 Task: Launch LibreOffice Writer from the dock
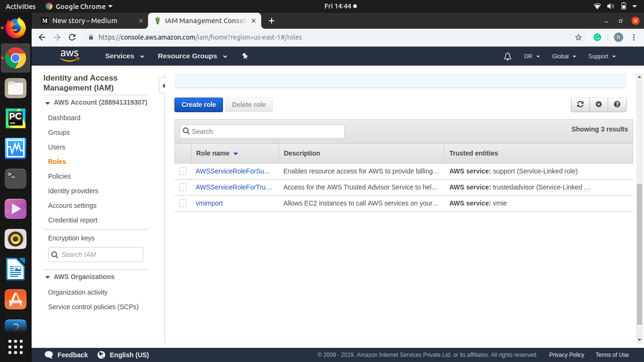16,269
